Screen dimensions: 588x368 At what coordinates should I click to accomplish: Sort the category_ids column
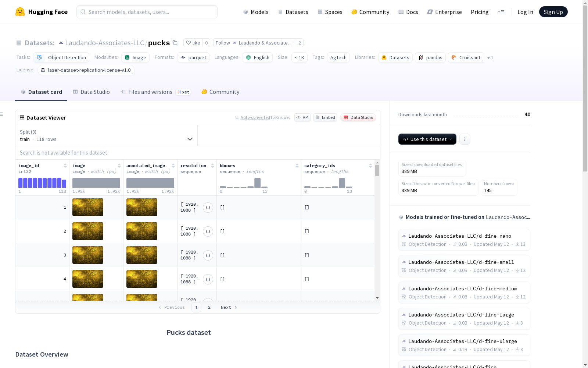[370, 166]
